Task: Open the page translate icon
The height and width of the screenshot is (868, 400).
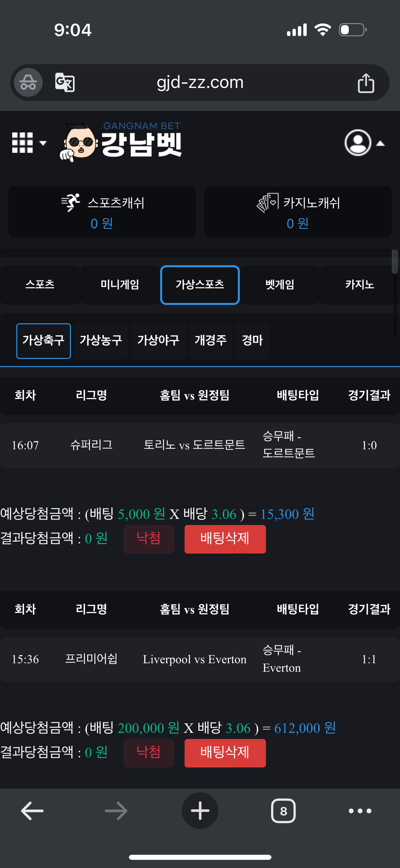Action: (x=65, y=82)
